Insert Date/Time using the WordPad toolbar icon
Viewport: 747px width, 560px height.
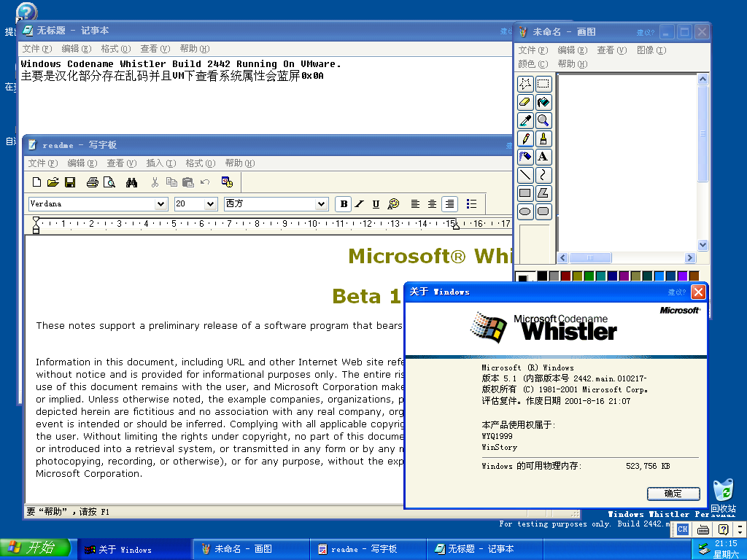[x=228, y=182]
